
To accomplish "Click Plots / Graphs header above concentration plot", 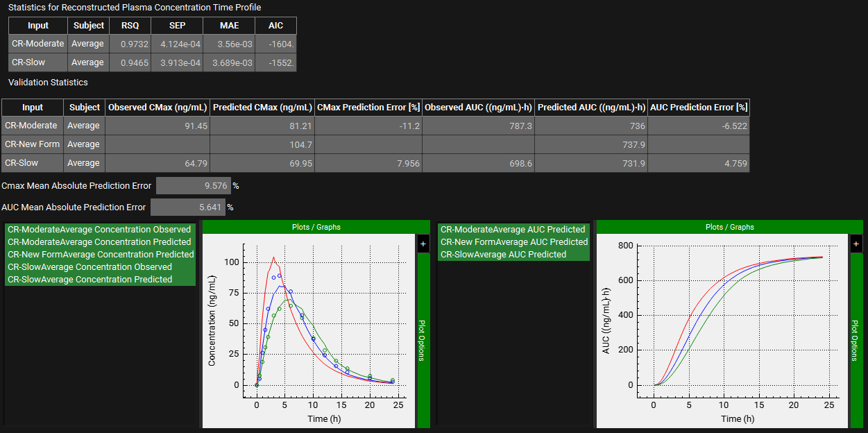I will click(316, 227).
